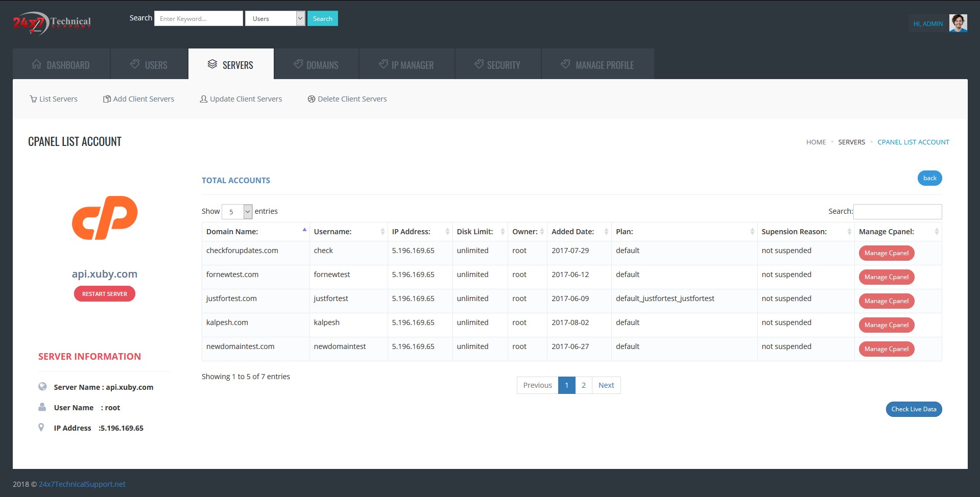Click the List Servers cart icon
980x497 pixels.
[33, 99]
